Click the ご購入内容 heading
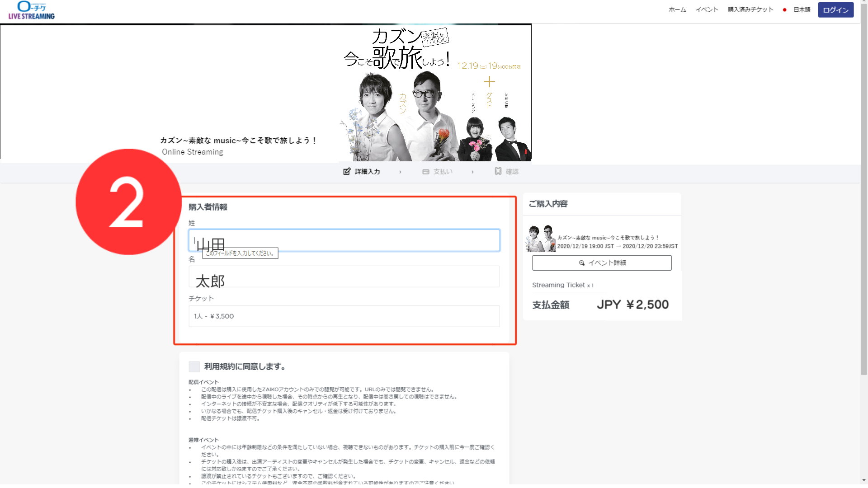This screenshot has height=488, width=868. coord(548,204)
